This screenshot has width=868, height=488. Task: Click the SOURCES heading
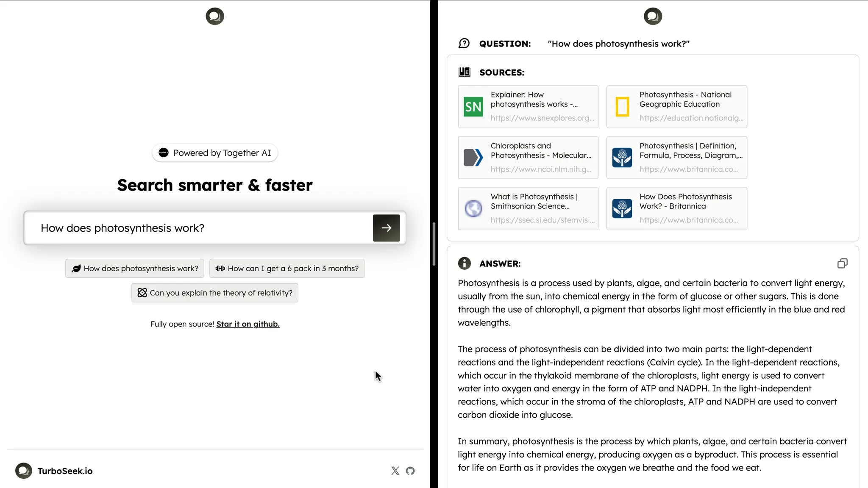point(502,72)
